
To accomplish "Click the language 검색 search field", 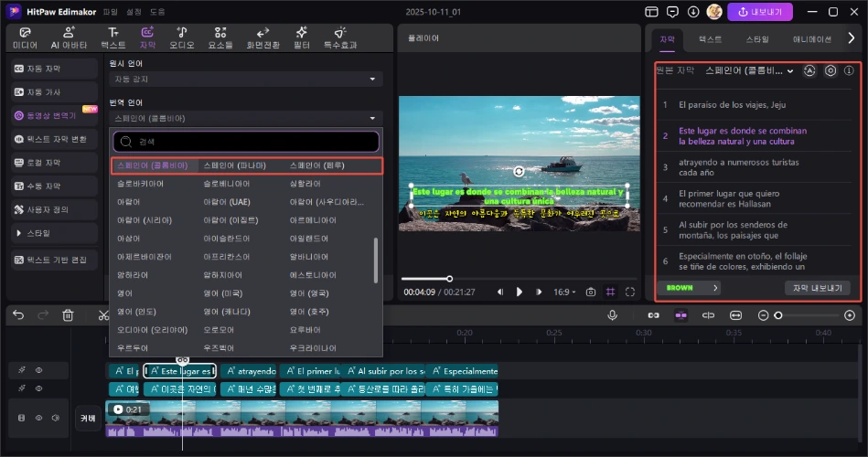I will [245, 142].
